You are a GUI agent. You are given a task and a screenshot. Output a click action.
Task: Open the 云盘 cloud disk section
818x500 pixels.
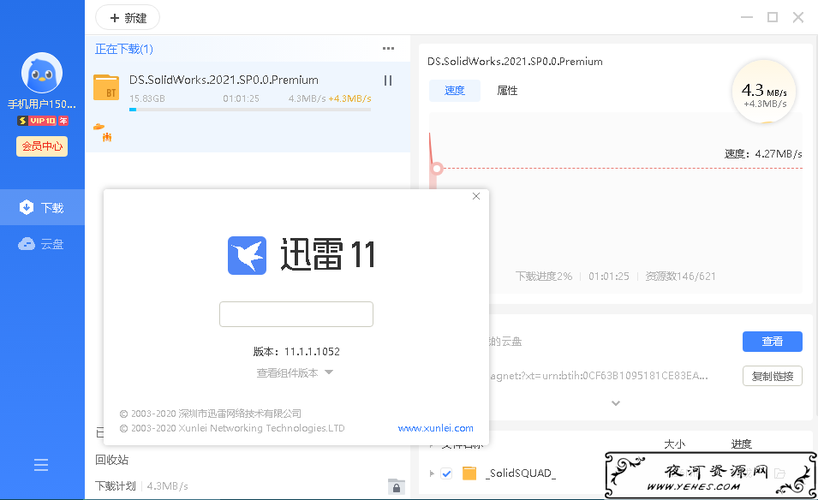click(x=42, y=244)
